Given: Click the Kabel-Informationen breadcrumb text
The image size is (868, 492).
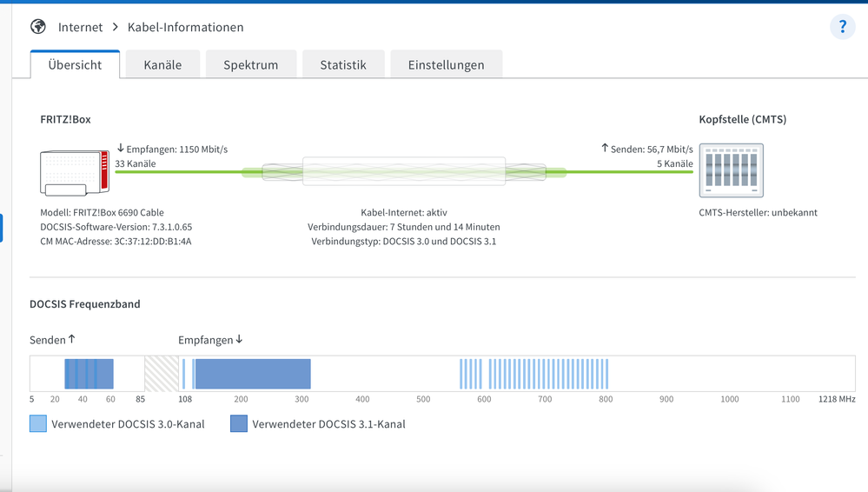Looking at the screenshot, I should [x=186, y=28].
